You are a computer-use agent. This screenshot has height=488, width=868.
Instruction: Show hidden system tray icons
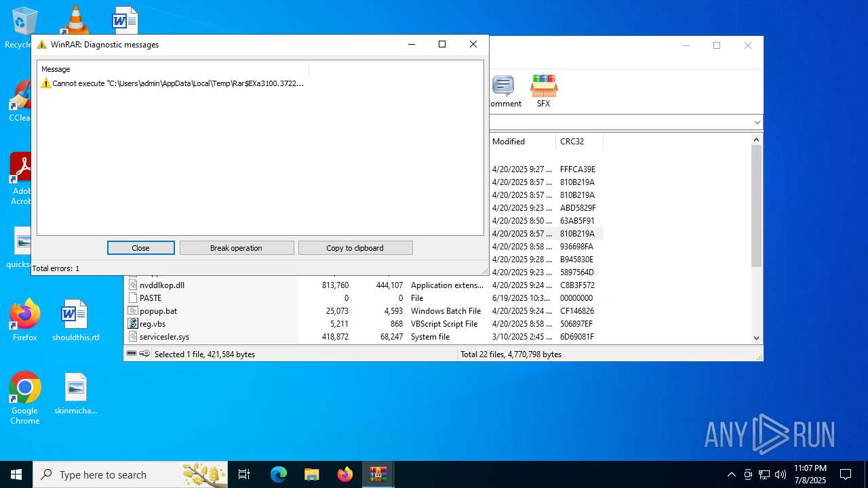731,474
